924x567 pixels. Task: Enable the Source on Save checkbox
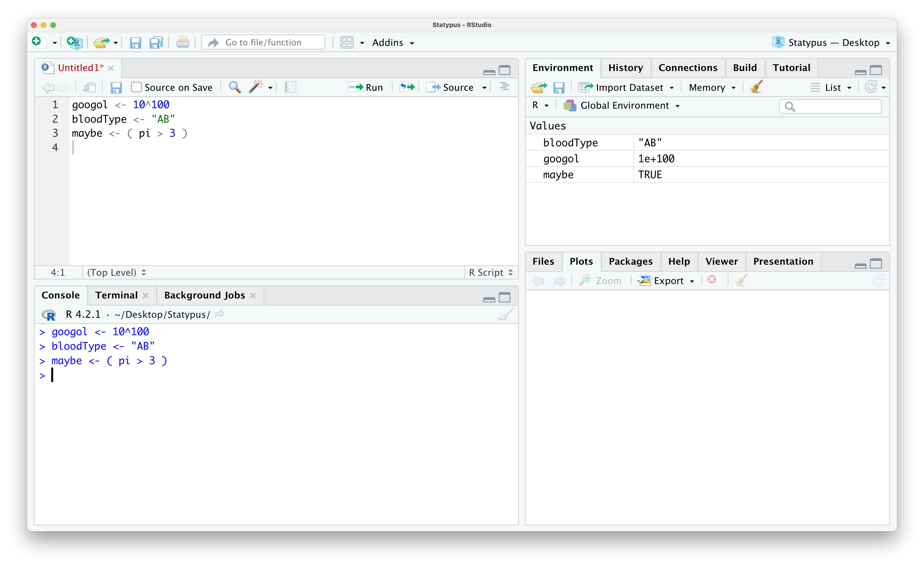click(136, 87)
